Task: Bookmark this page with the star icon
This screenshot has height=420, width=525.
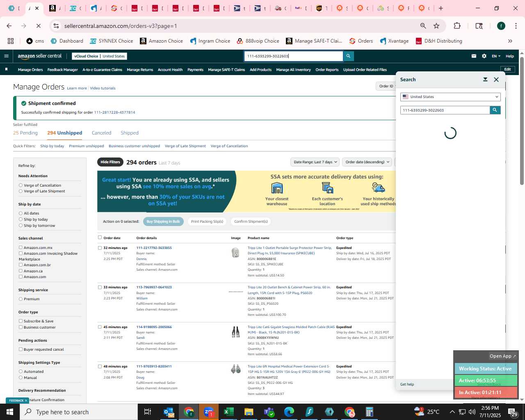Action: coord(436,26)
